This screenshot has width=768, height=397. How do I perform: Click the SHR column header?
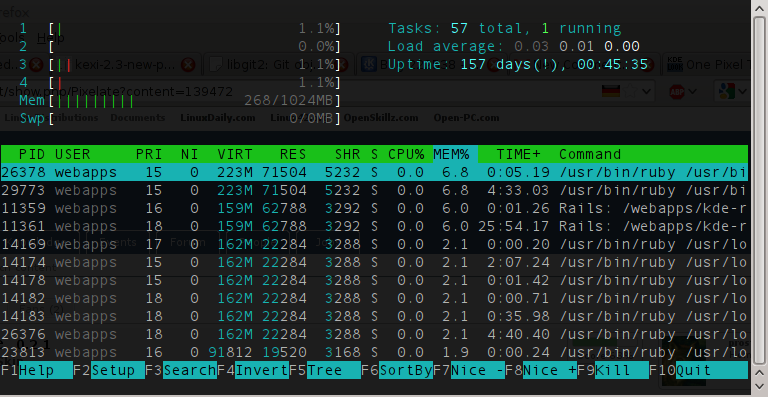point(348,154)
